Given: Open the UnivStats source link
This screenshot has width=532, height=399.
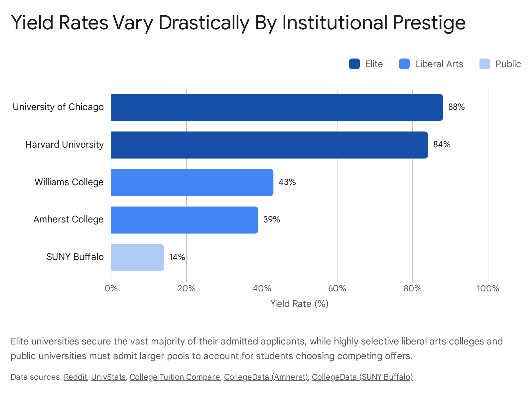Looking at the screenshot, I should 108,377.
